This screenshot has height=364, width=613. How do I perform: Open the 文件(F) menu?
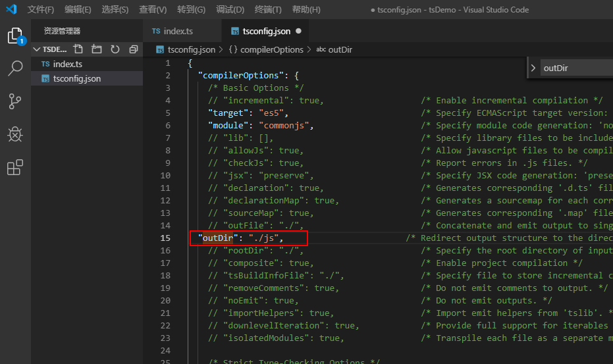[x=41, y=9]
